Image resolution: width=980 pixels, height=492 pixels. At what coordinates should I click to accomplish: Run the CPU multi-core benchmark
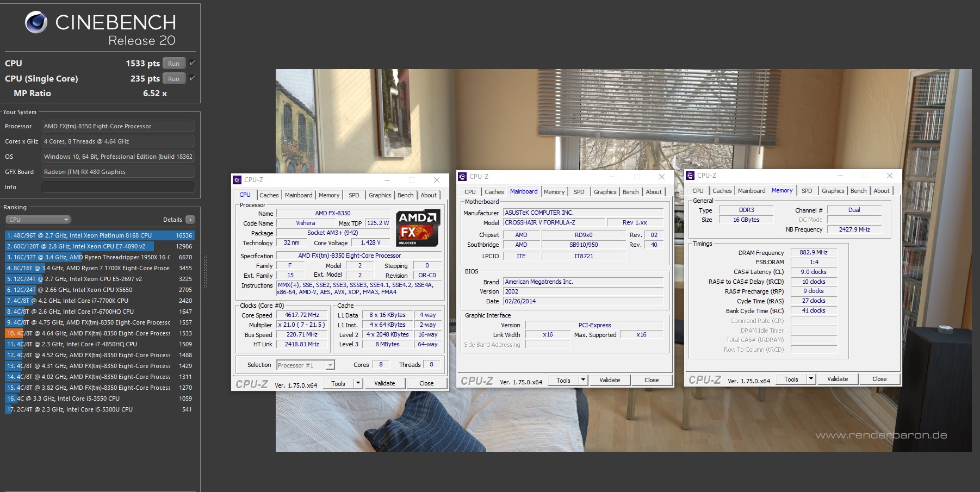173,64
